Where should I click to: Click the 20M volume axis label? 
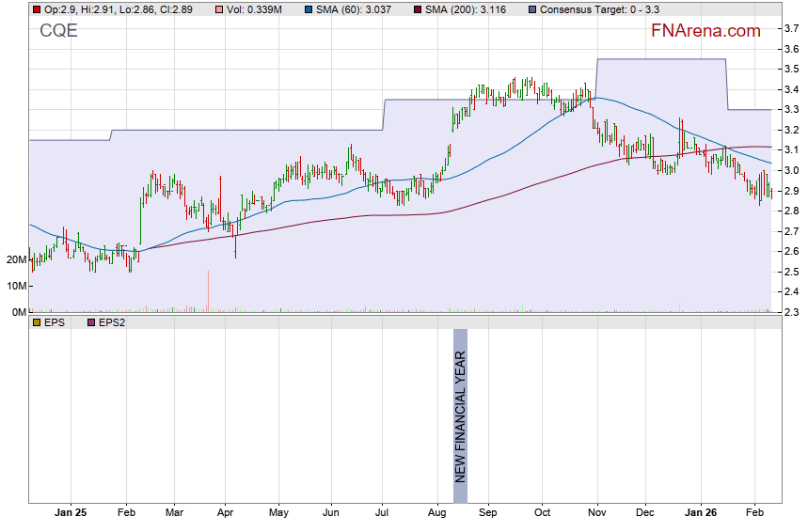coord(16,259)
